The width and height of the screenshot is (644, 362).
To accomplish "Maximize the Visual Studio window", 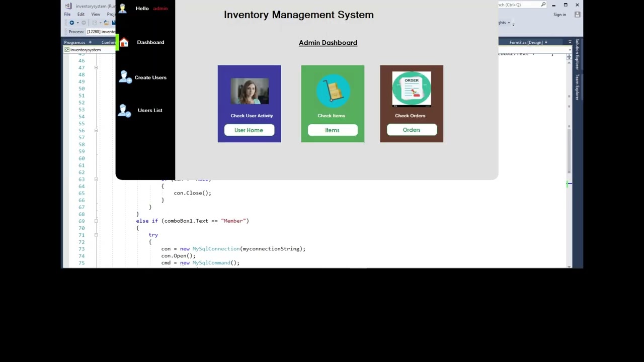I will point(566,5).
